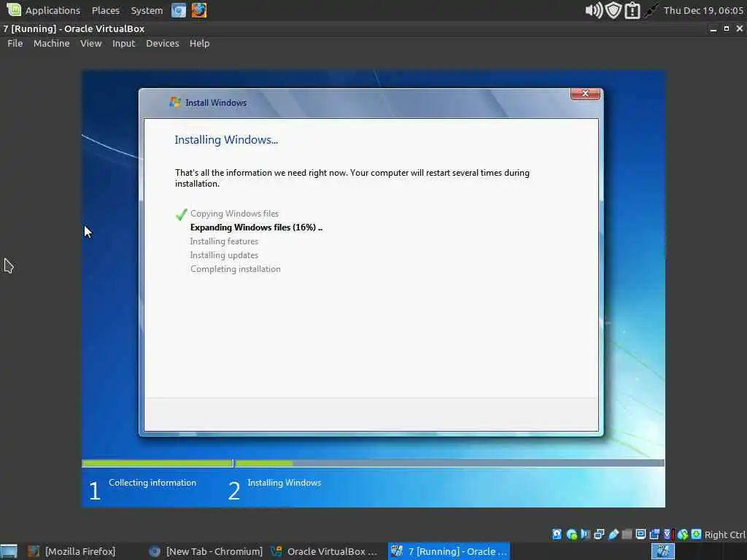Click the grey shared folders indicator icon
The width and height of the screenshot is (747, 560).
(627, 534)
